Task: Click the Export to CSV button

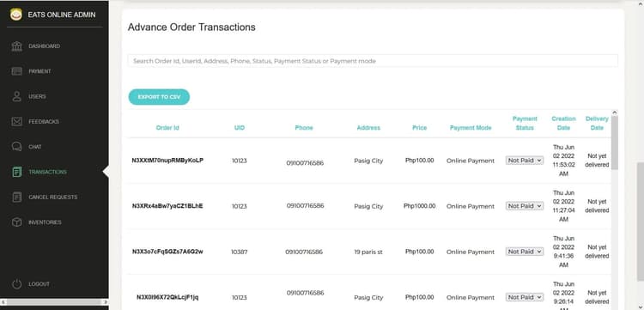Action: tap(159, 97)
